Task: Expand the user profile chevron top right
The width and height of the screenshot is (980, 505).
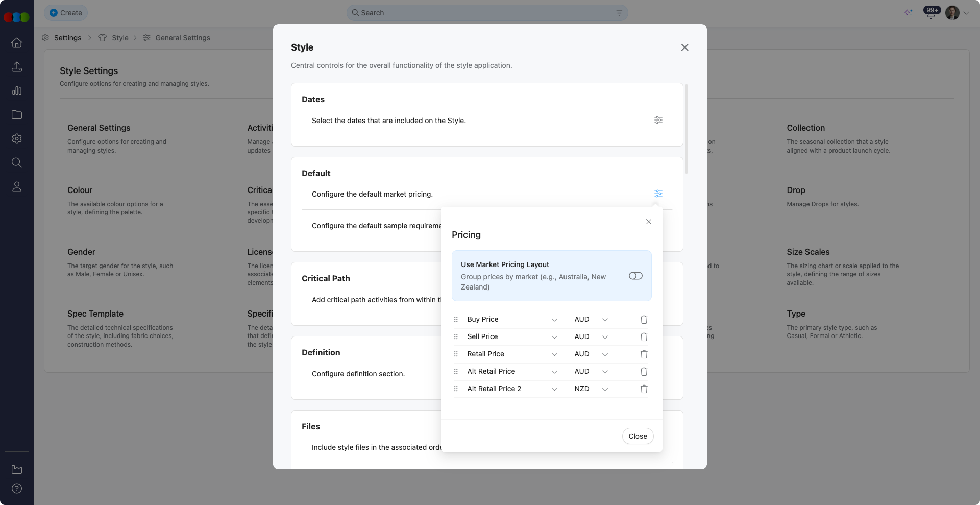Action: point(966,13)
